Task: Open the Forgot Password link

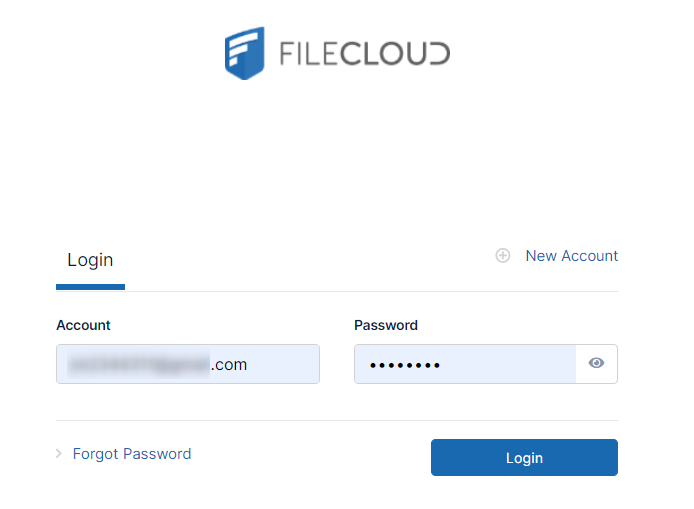Action: pyautogui.click(x=132, y=454)
